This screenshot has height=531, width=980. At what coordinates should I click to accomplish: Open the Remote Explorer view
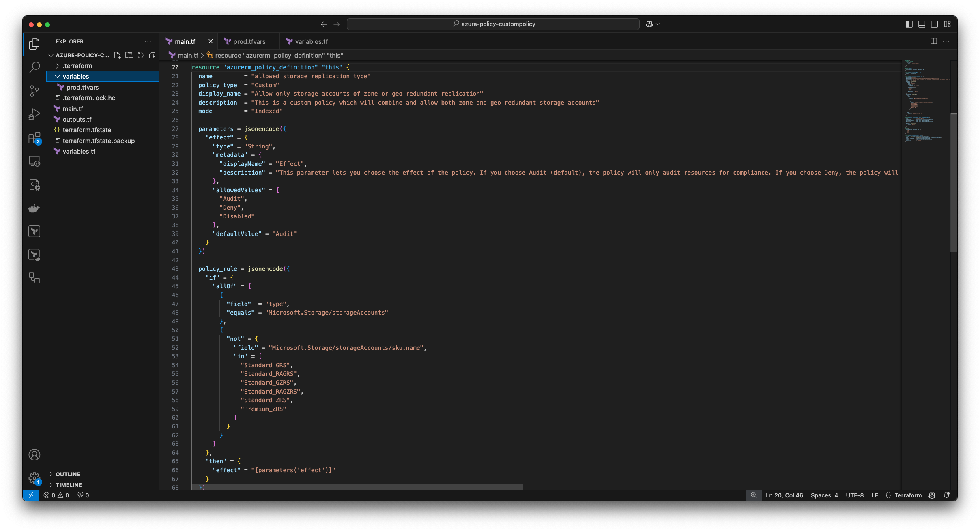click(34, 161)
